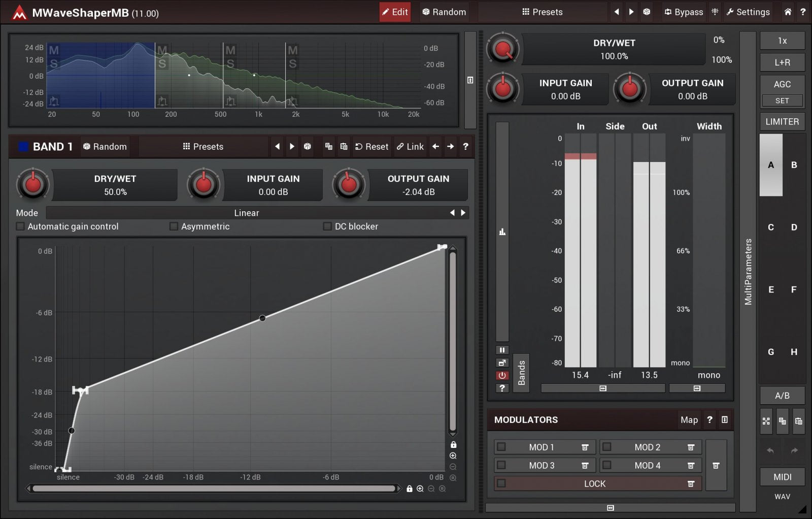Open the Settings menu
Screen dimensions: 812x519
point(748,12)
